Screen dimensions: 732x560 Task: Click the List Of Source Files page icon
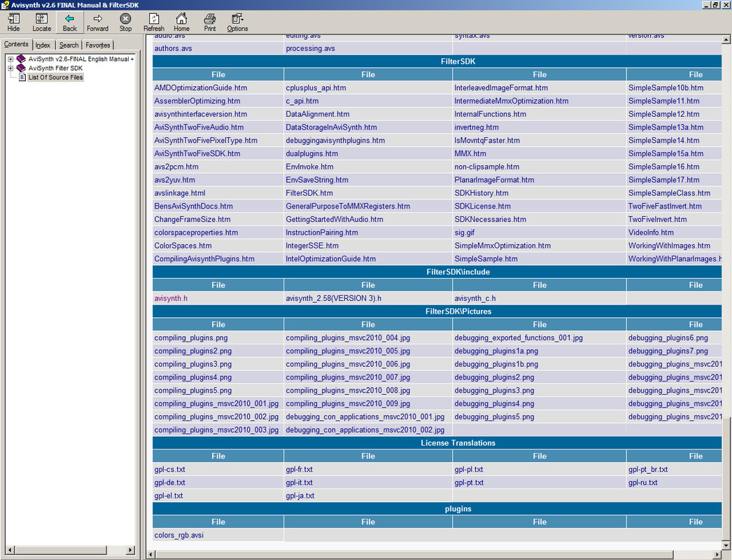coord(22,78)
